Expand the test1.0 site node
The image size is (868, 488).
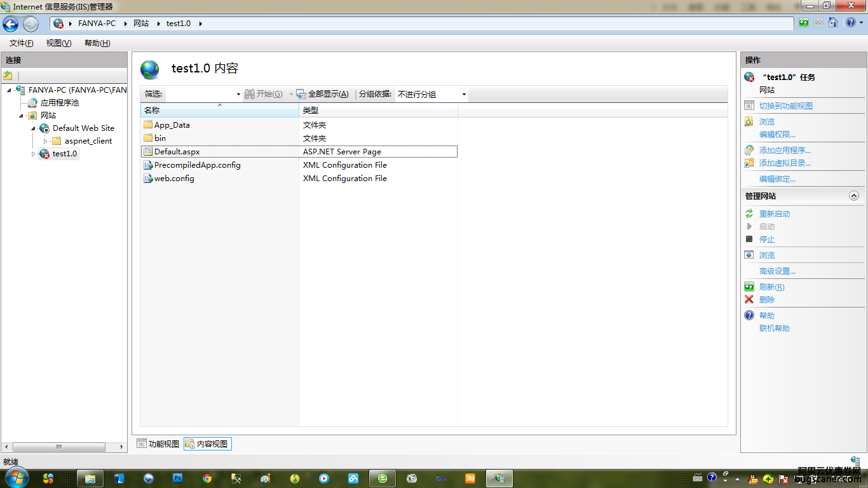point(33,154)
